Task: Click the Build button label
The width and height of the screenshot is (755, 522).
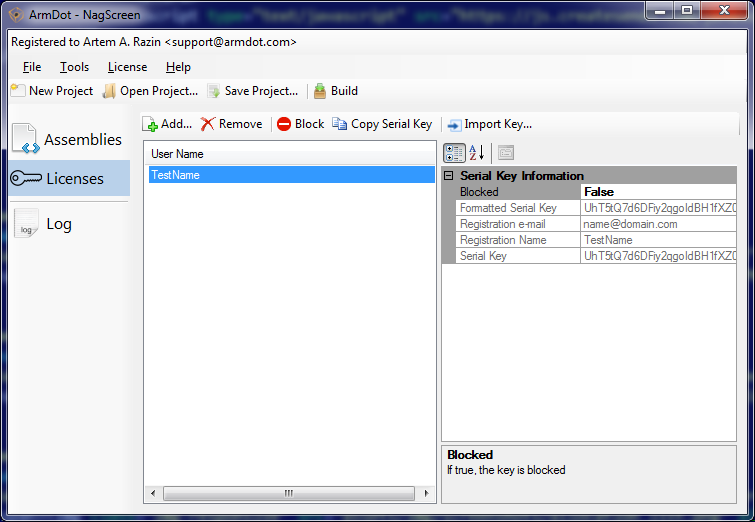Action: click(344, 91)
